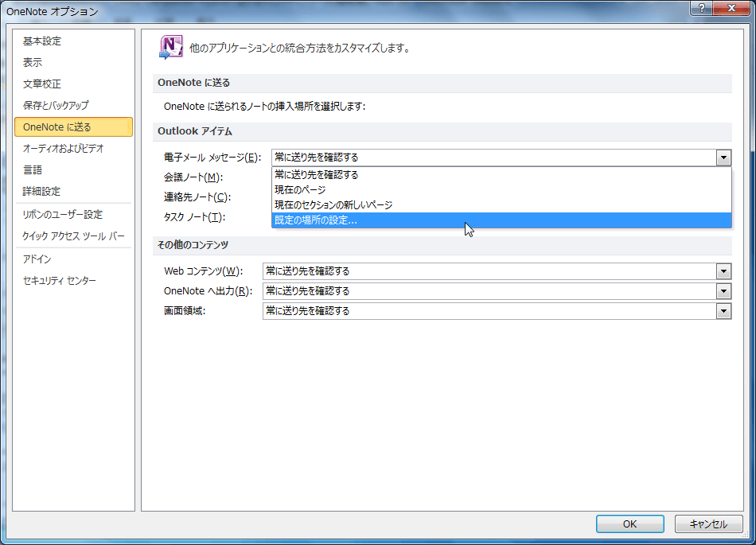This screenshot has width=756, height=545.
Task: Expand 画面領域 dropdown arrow
Action: [x=723, y=311]
